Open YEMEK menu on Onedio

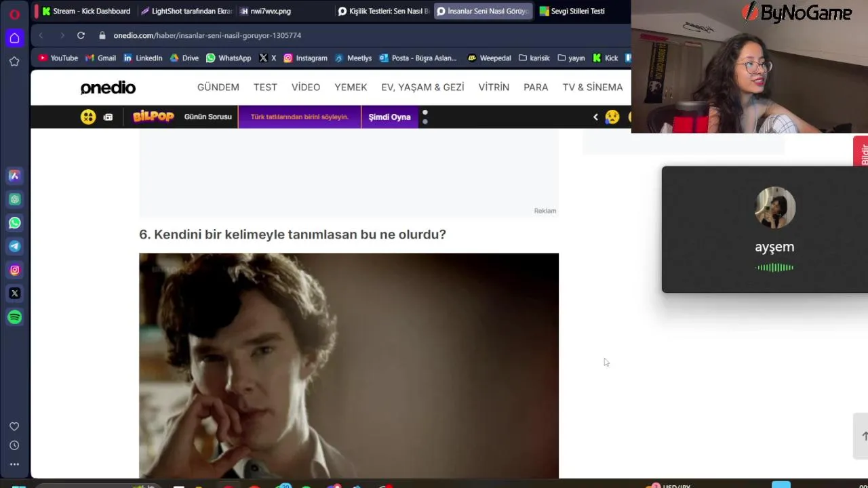pos(351,87)
